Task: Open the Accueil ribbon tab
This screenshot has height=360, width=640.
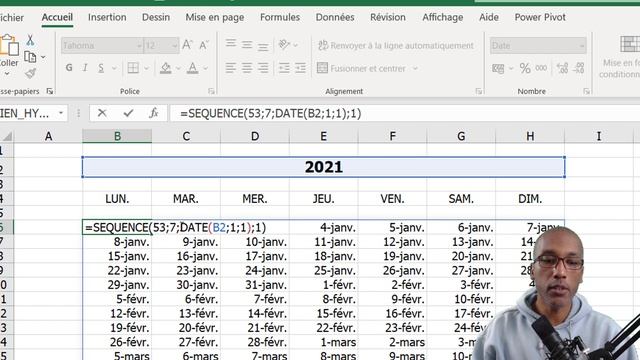Action: pyautogui.click(x=57, y=17)
